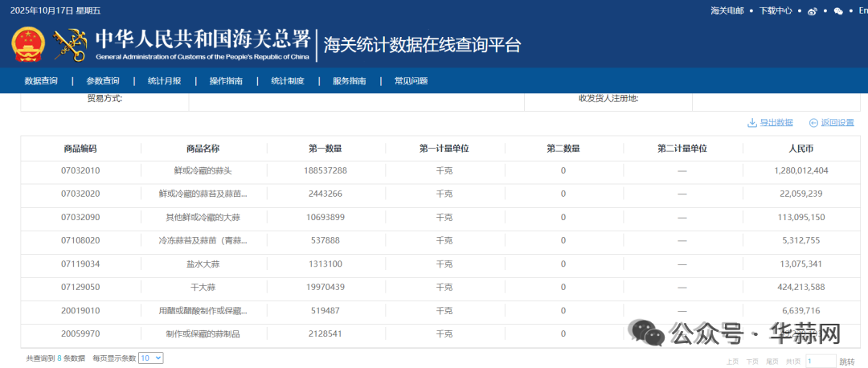Open the 参数查询 menu
The width and height of the screenshot is (868, 368).
(x=103, y=81)
